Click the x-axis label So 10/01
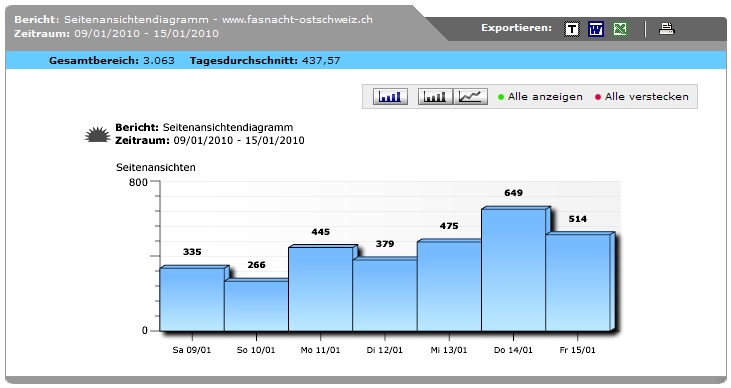The height and width of the screenshot is (388, 731). [x=256, y=350]
